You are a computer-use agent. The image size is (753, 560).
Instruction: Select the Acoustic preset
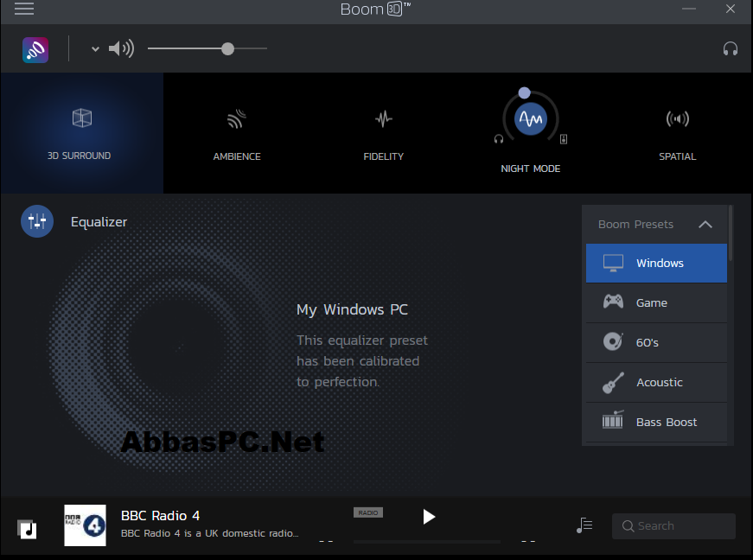click(x=656, y=383)
